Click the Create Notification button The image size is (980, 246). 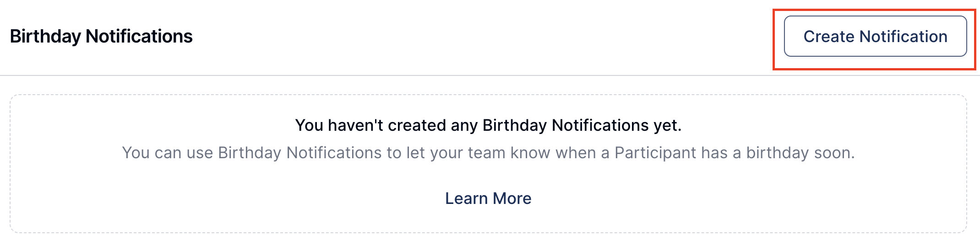tap(875, 37)
